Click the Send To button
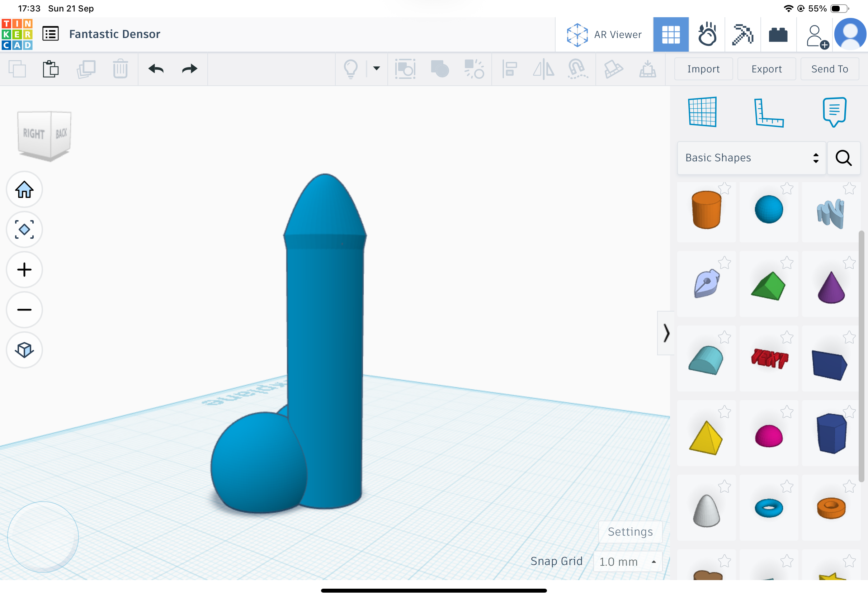Image resolution: width=868 pixels, height=598 pixels. pyautogui.click(x=829, y=69)
